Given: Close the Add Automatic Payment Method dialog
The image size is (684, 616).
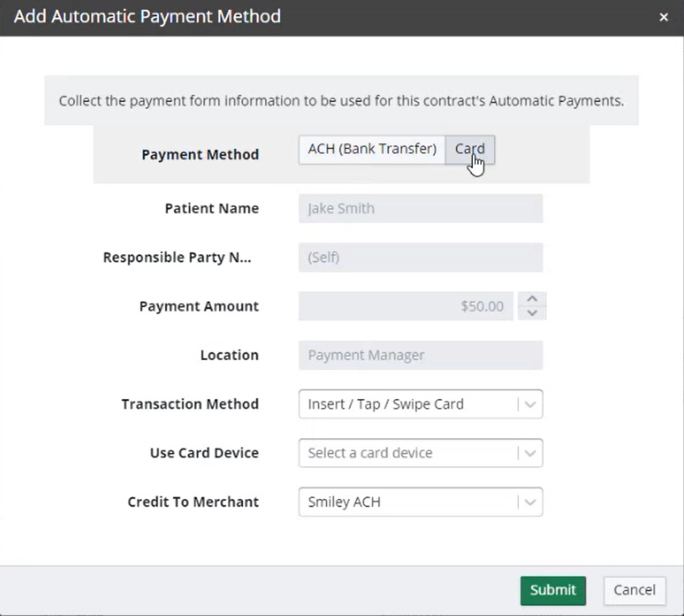Looking at the screenshot, I should click(x=664, y=16).
